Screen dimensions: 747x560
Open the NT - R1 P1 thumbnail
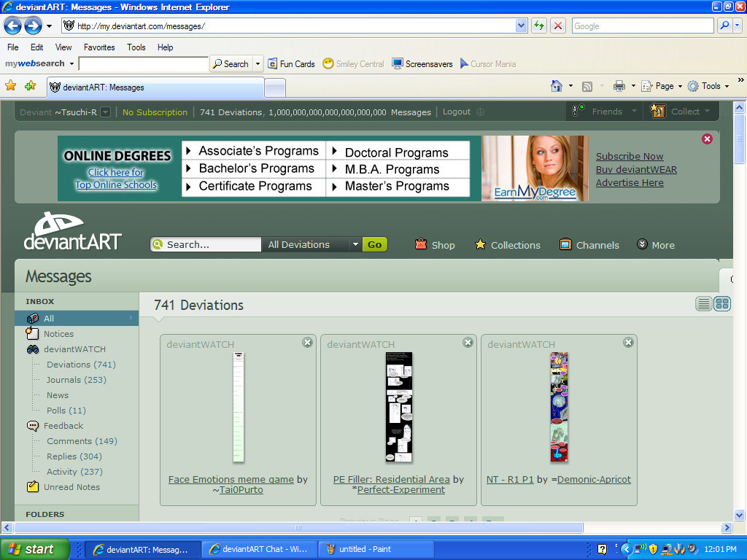560,407
